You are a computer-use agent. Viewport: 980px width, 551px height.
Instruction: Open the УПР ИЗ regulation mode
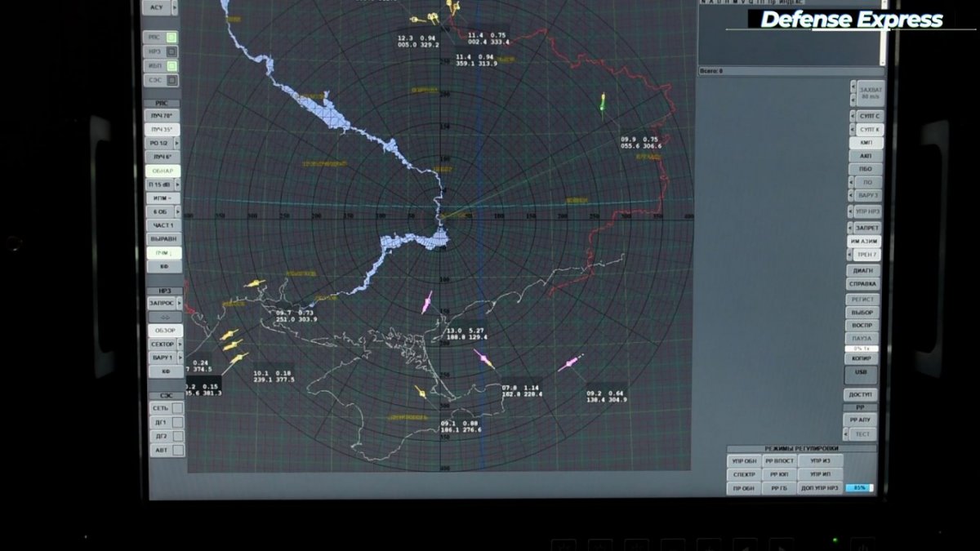[x=820, y=461]
